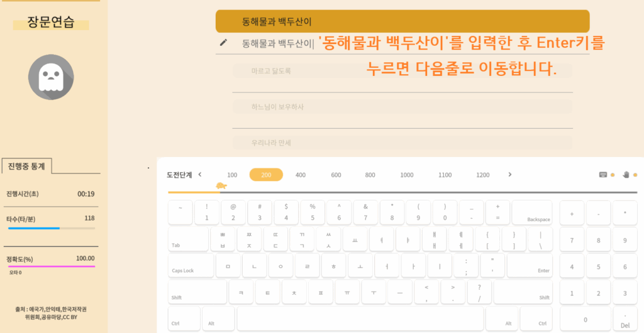The width and height of the screenshot is (644, 333).
Task: Click the tilde key
Action: click(x=180, y=212)
